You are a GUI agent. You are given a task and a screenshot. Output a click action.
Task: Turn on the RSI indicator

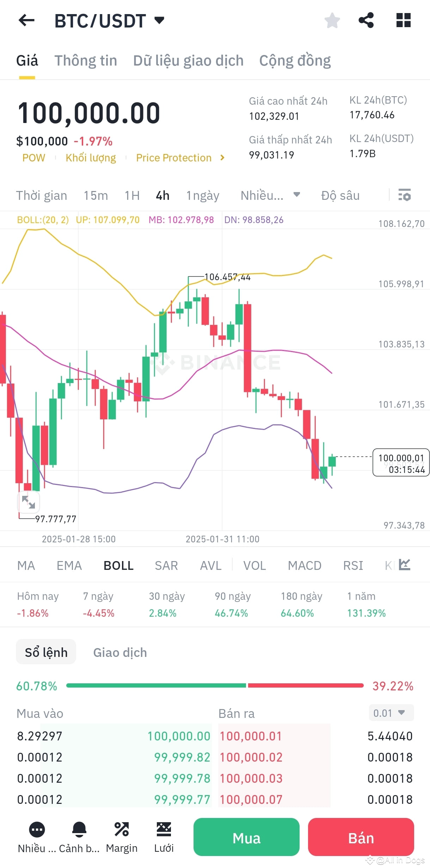(352, 565)
